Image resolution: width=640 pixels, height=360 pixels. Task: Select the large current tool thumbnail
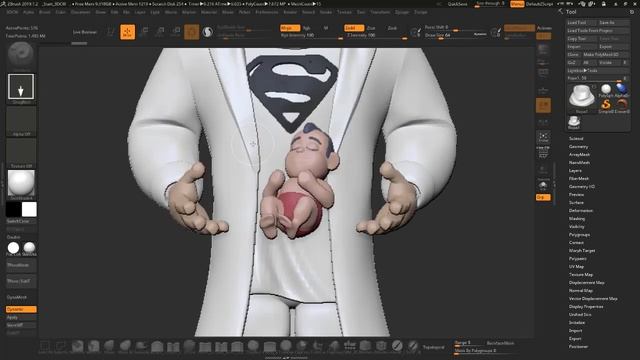(582, 98)
